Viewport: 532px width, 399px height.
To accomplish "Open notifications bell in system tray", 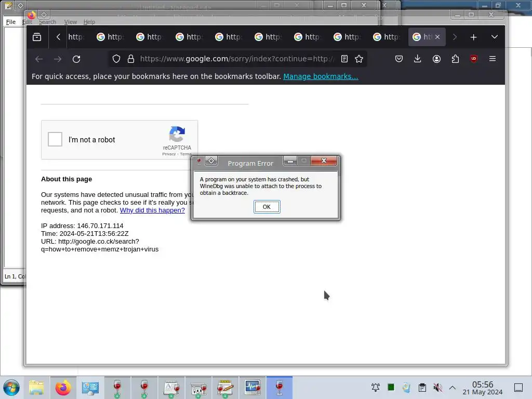I will tap(376, 388).
